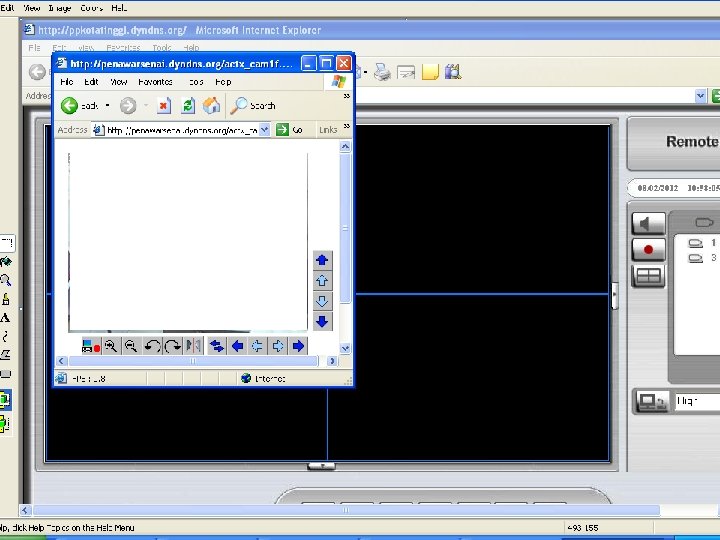Open the quality dropdown field showing High
This screenshot has width=720, height=540.
pos(697,401)
